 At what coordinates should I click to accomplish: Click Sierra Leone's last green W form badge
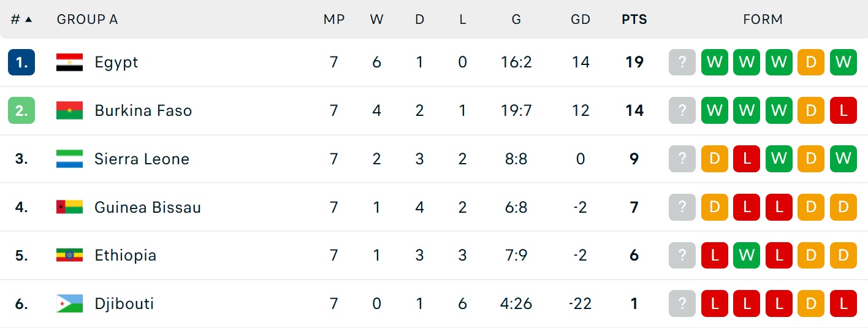[843, 159]
